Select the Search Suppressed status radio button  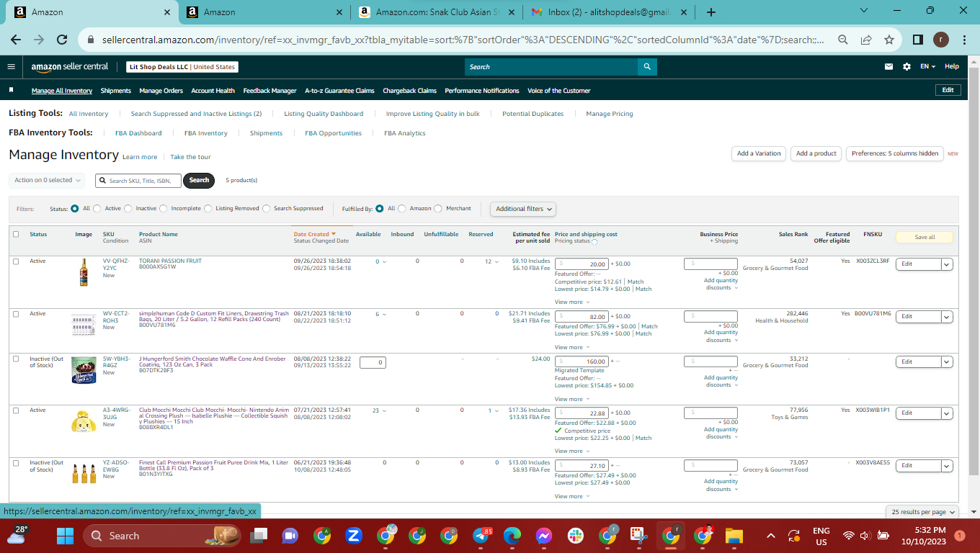click(267, 209)
